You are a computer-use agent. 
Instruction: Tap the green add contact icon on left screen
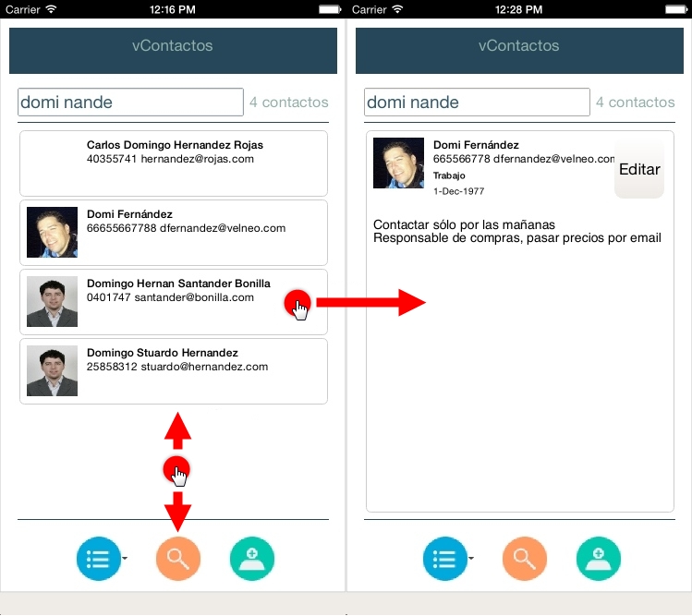252,559
